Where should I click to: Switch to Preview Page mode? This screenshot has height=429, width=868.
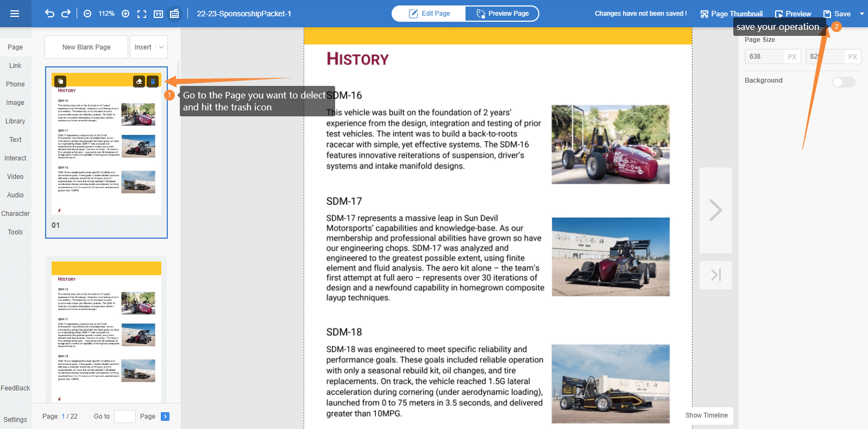502,14
